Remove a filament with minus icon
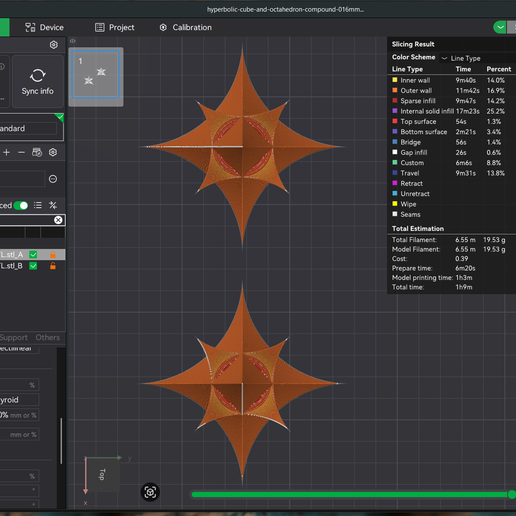This screenshot has height=516, width=516. click(21, 152)
